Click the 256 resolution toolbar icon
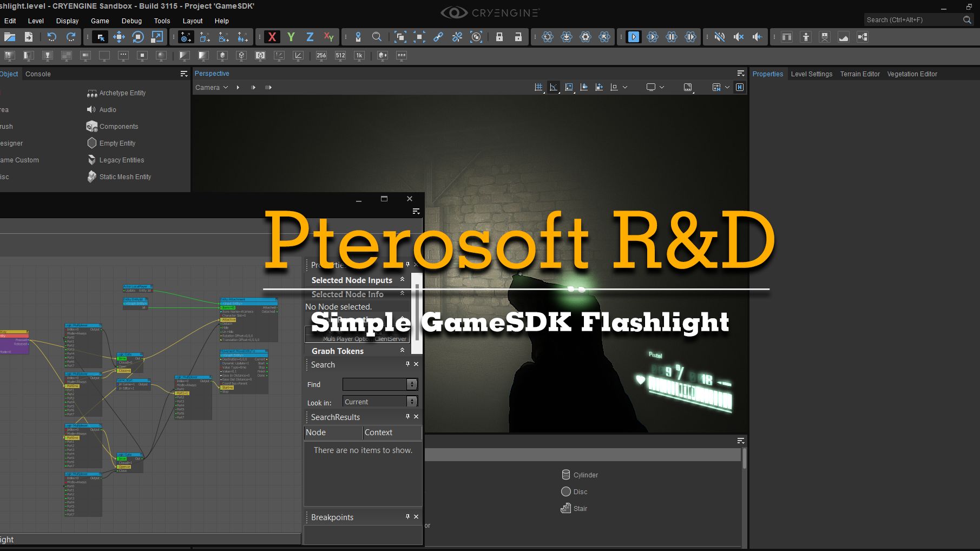This screenshot has width=980, height=551. coord(321,55)
